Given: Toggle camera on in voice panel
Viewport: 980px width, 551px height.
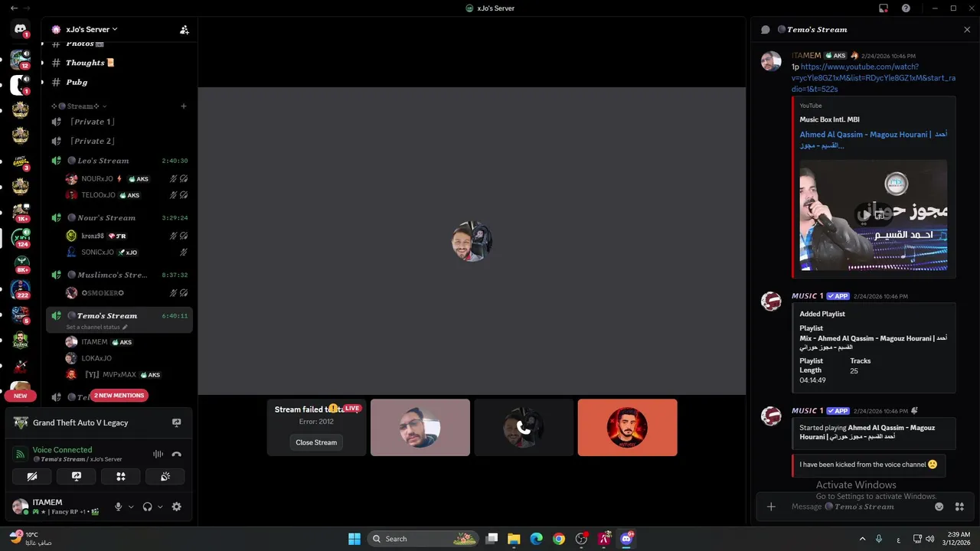Looking at the screenshot, I should coord(32,476).
